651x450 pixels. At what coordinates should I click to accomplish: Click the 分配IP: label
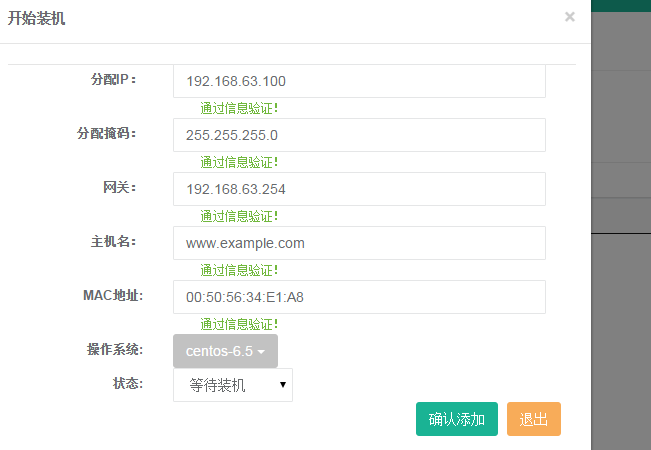click(113, 79)
